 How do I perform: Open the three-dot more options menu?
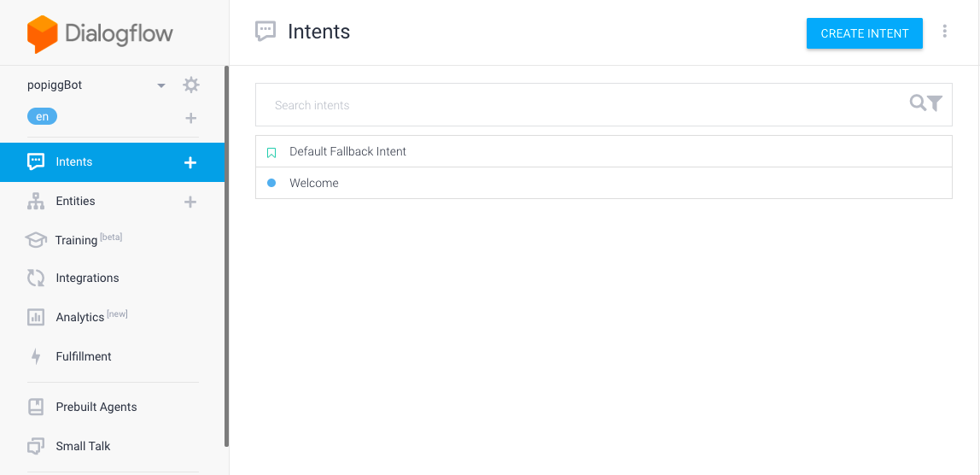pos(944,32)
